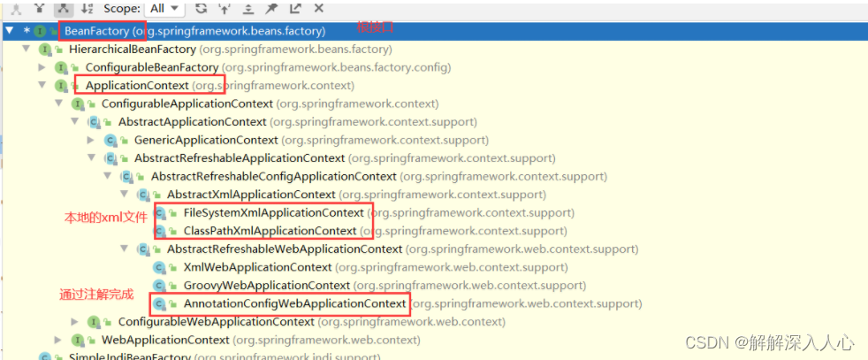
Task: Close the hierarchy tab with the X icon
Action: (x=318, y=7)
